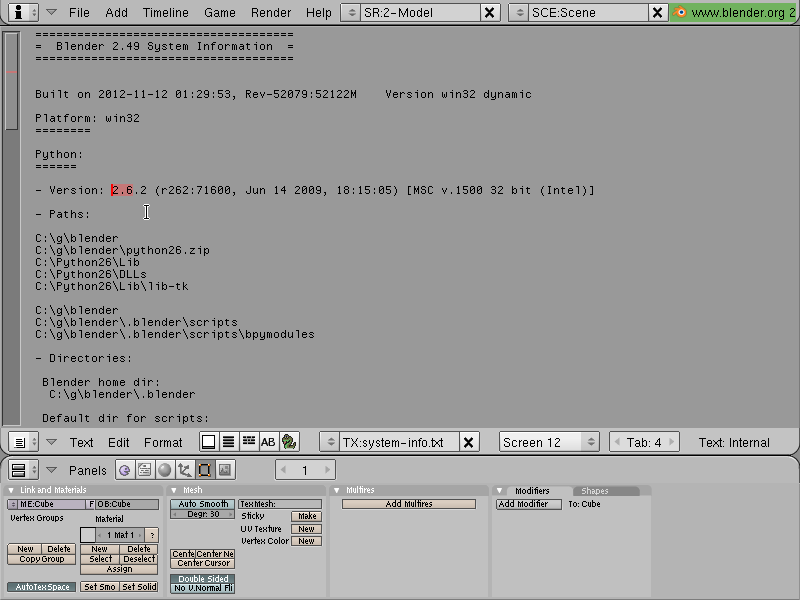This screenshot has width=800, height=600.
Task: Delete the 2-Model screen with X
Action: (489, 12)
